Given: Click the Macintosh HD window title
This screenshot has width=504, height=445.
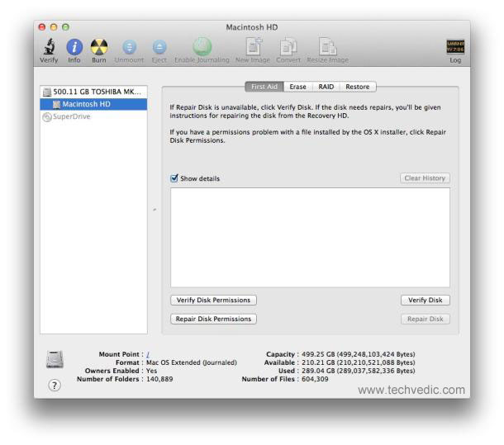Looking at the screenshot, I should (x=252, y=27).
